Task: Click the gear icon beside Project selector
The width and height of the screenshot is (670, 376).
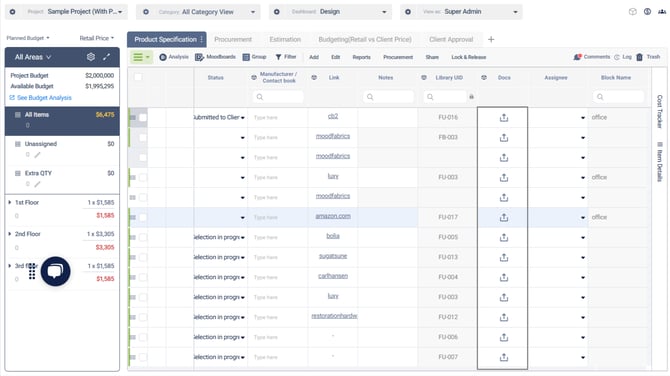Action: pyautogui.click(x=12, y=12)
